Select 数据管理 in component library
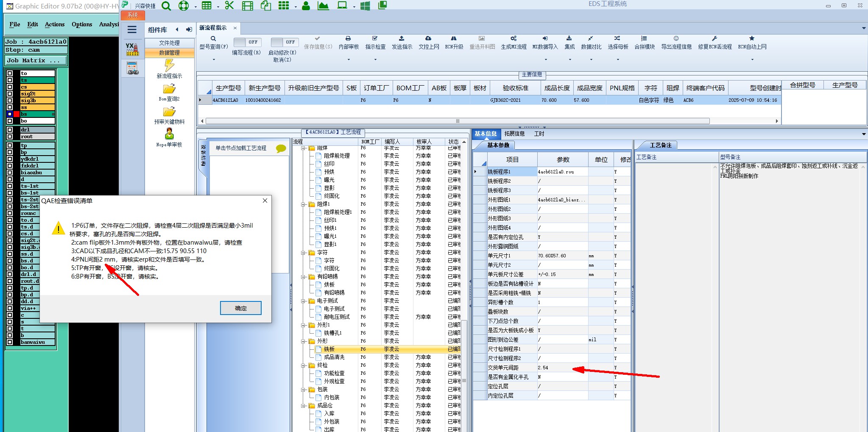This screenshot has height=432, width=868. 170,53
